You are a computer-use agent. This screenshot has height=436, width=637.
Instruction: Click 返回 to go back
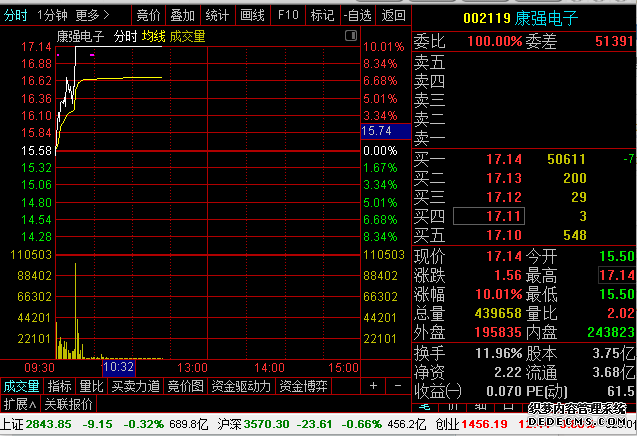pos(393,15)
